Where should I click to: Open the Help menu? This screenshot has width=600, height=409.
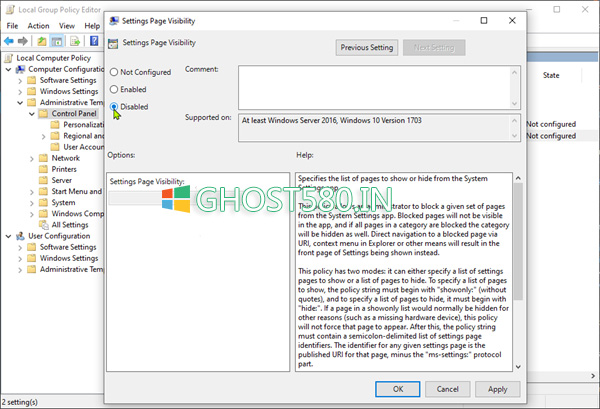click(92, 26)
